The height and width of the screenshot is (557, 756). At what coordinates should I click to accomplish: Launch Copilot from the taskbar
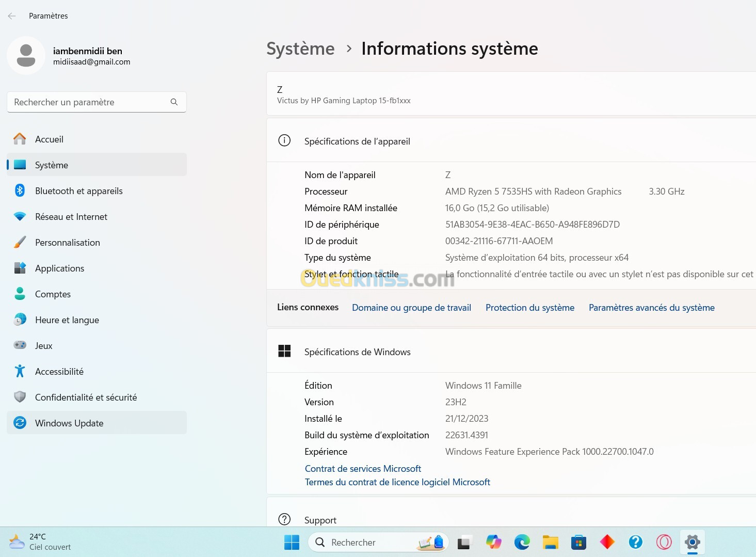point(494,542)
